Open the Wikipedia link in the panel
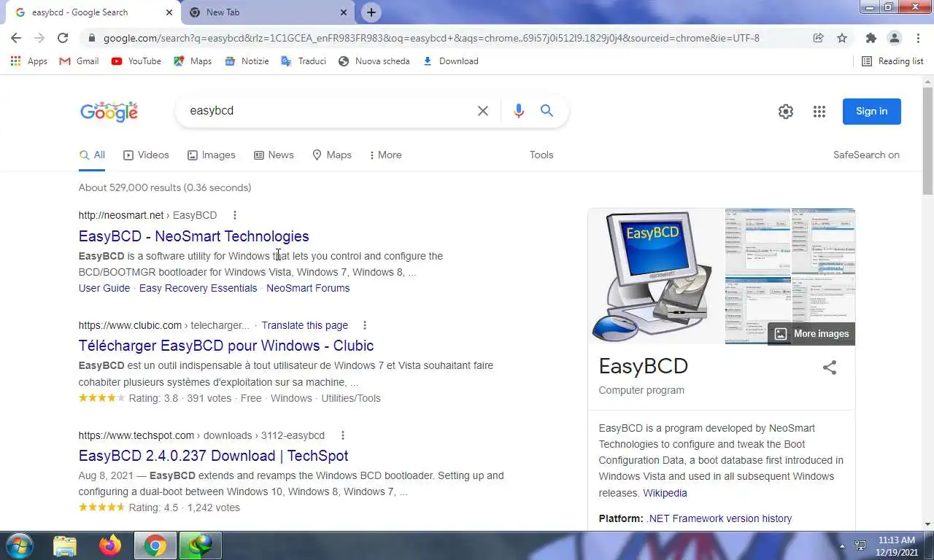The image size is (934, 560). [665, 493]
